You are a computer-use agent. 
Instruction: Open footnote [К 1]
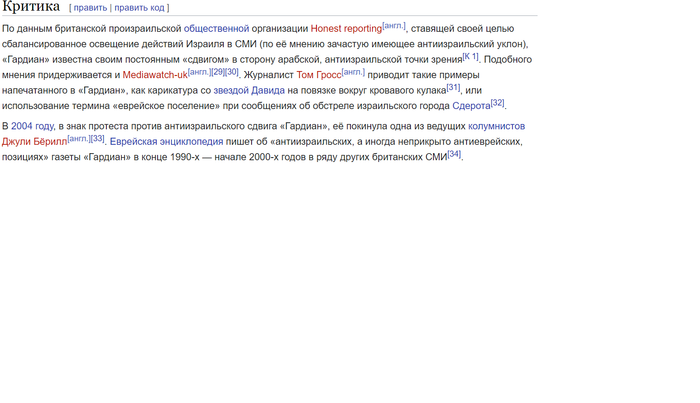(471, 56)
